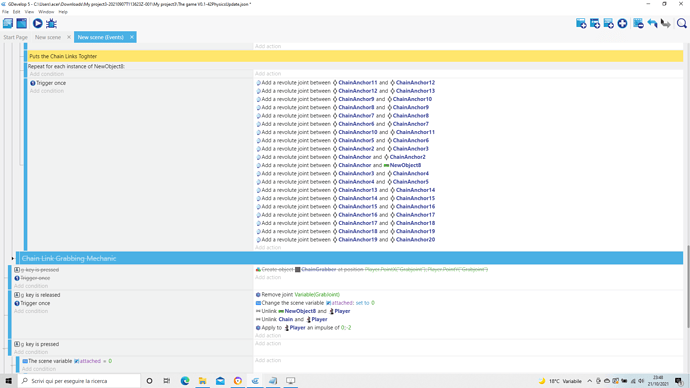Delete the selected event
This screenshot has width=690, height=388.
639,23
